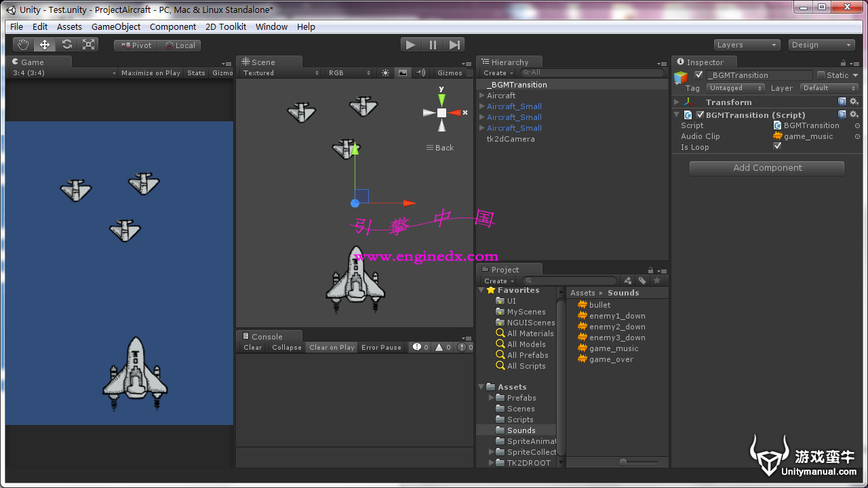Select the Scale tool

pyautogui.click(x=88, y=45)
